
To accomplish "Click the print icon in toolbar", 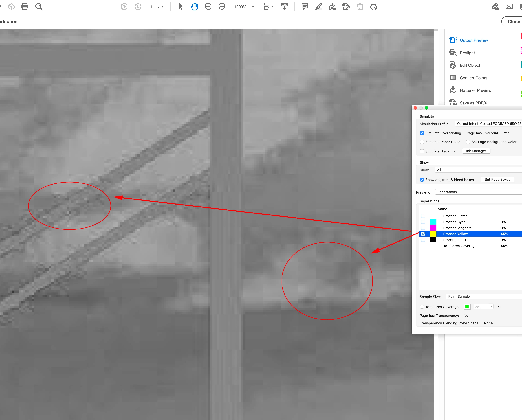I will pos(25,7).
